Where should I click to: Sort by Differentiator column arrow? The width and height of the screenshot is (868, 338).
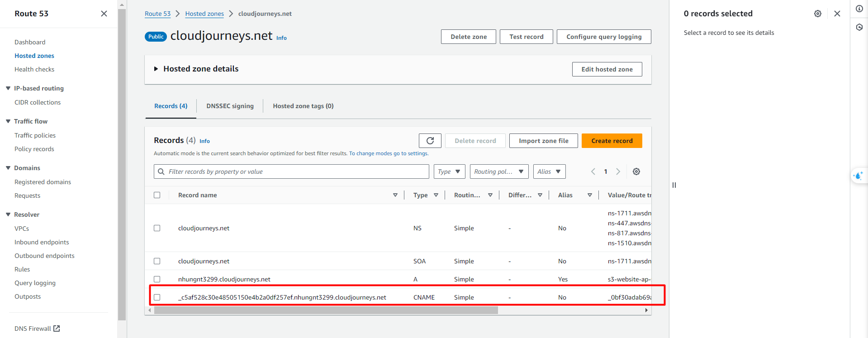tap(540, 195)
